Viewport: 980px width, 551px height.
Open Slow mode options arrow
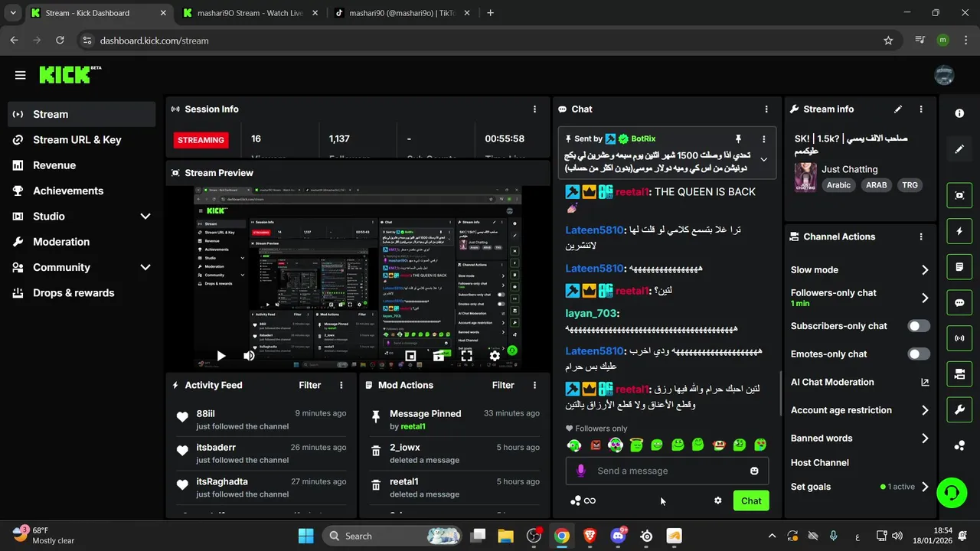pyautogui.click(x=925, y=270)
